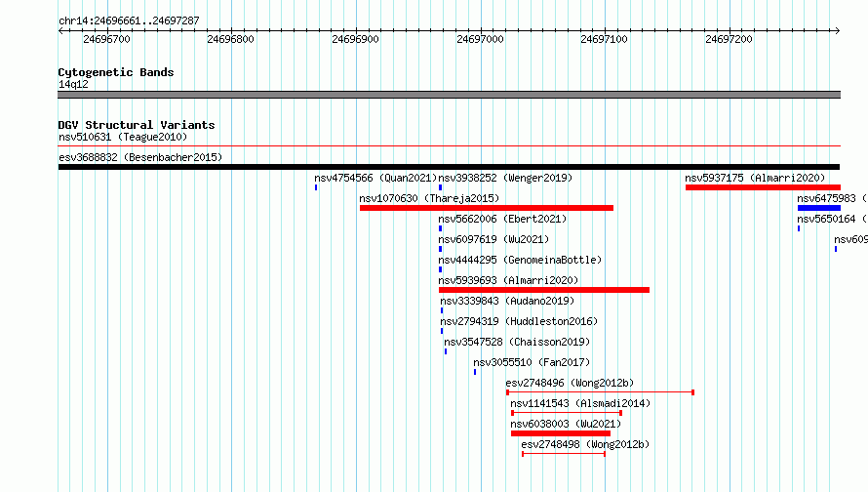Open variant nsv5937175 (Almarri2020) label
The width and height of the screenshot is (868, 492).
click(x=755, y=178)
